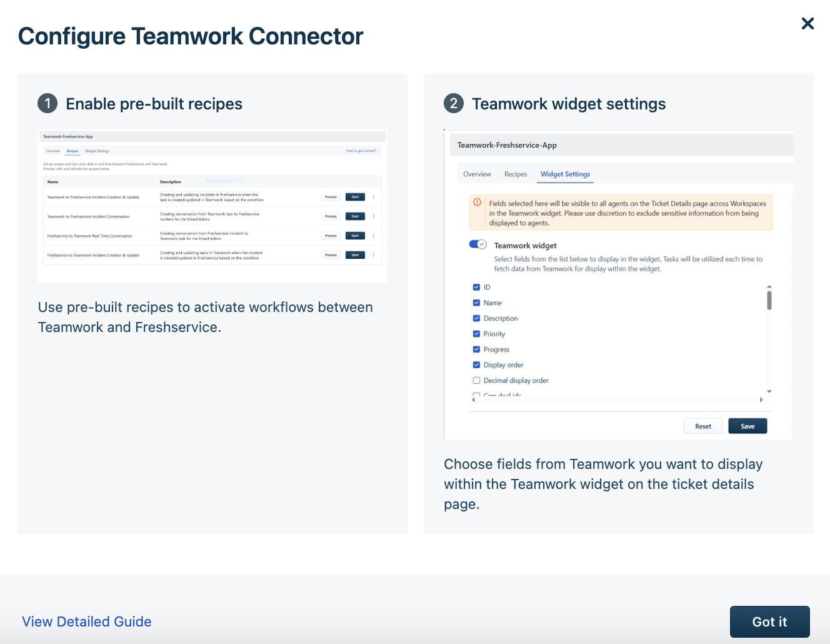The height and width of the screenshot is (644, 830).
Task: Click the 'Configure Teamwork Connector' title
Action: coord(191,36)
